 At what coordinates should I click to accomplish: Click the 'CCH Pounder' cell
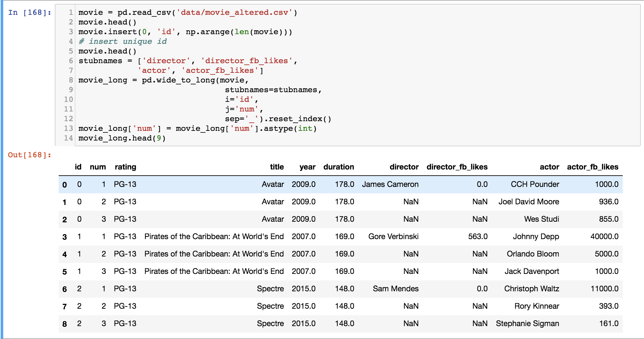(535, 184)
